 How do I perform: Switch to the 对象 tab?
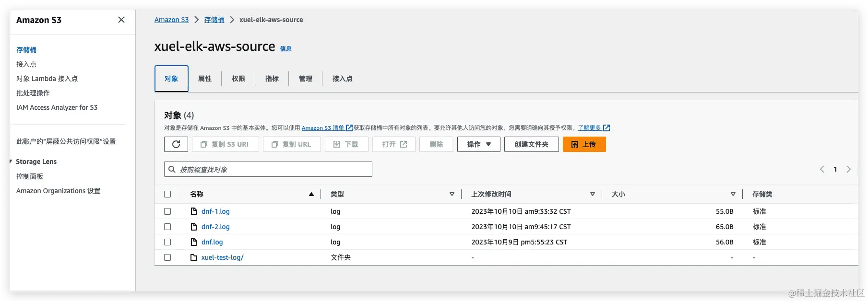click(x=171, y=79)
